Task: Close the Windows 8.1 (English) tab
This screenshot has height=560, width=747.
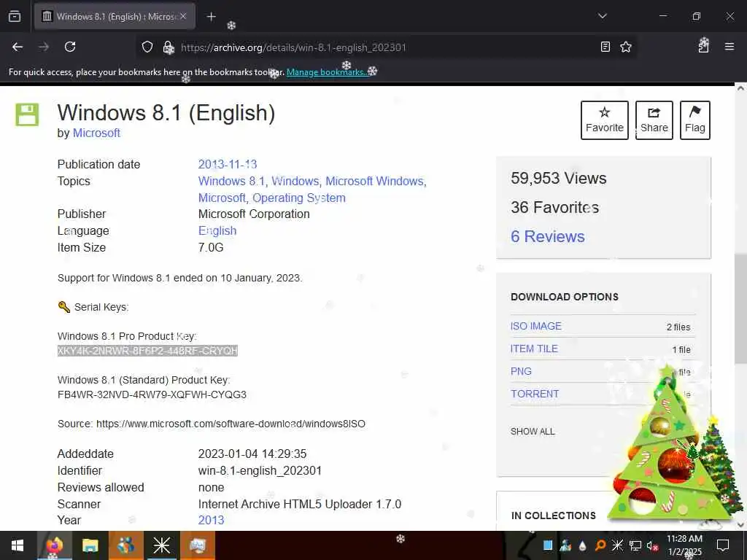Action: tap(183, 16)
